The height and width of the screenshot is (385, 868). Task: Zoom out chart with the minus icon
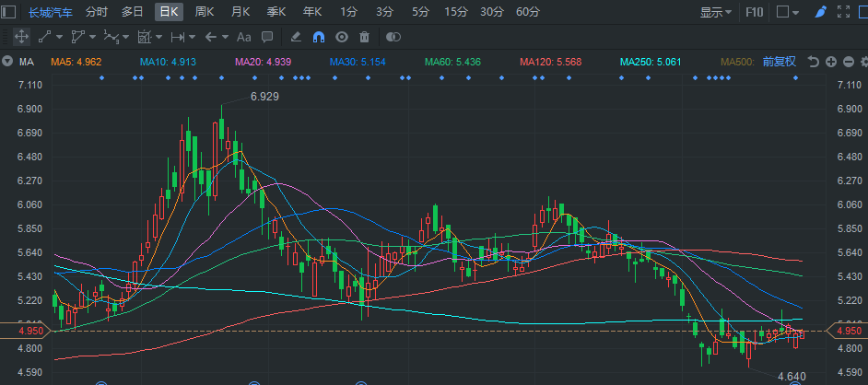(849, 62)
